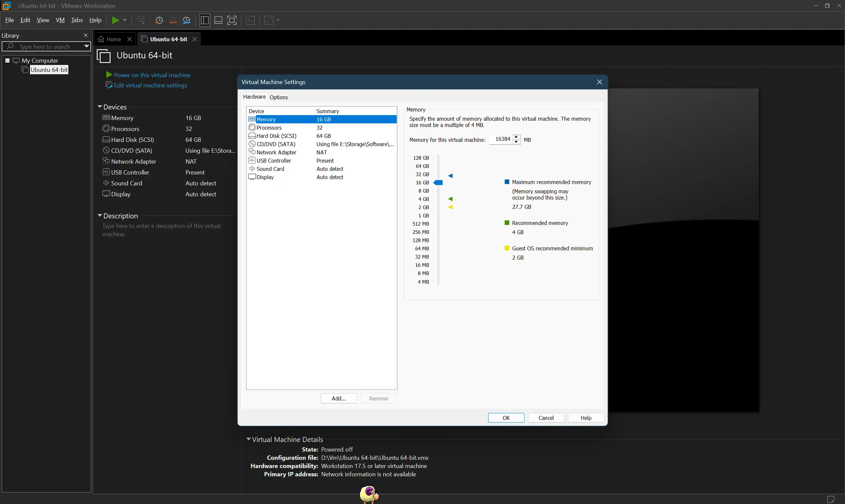845x504 pixels.
Task: Open the Snapshot Manager wrench icon
Action: [x=186, y=20]
